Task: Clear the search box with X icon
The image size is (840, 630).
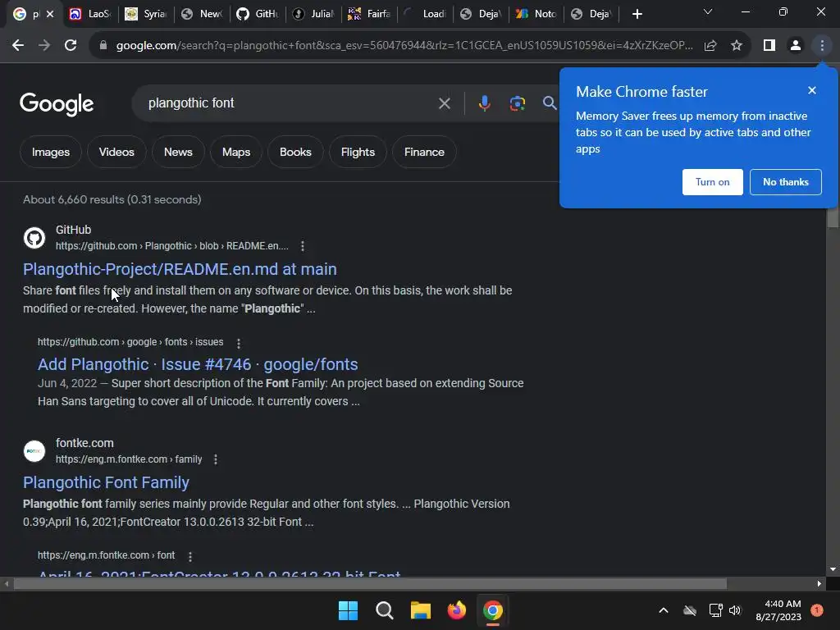Action: 444,103
